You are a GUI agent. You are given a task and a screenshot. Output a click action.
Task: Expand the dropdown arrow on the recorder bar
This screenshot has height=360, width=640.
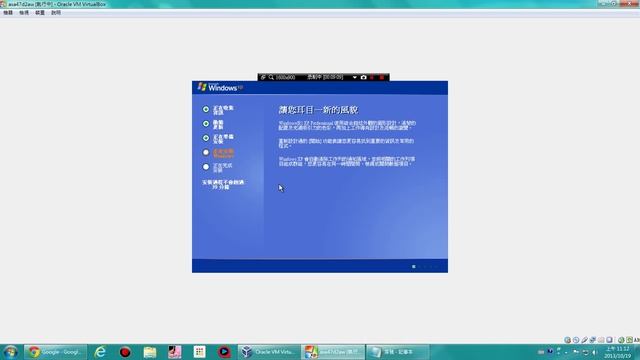(x=354, y=77)
